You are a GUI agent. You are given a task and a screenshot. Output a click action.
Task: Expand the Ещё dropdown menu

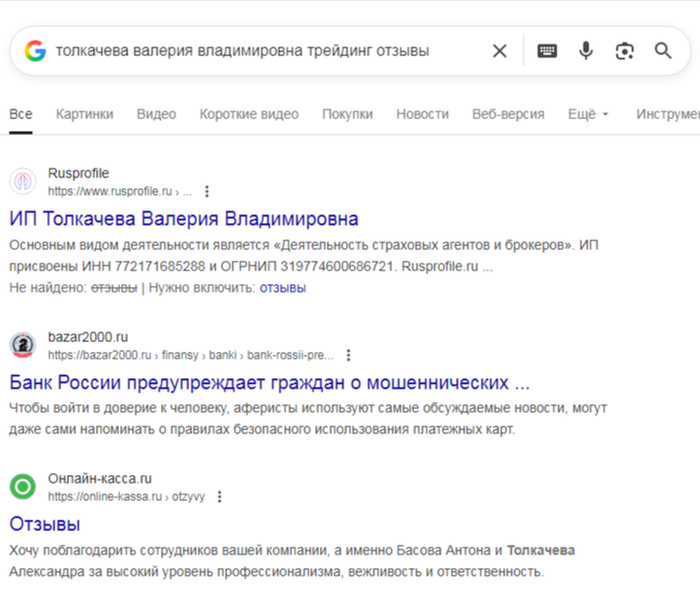(588, 114)
